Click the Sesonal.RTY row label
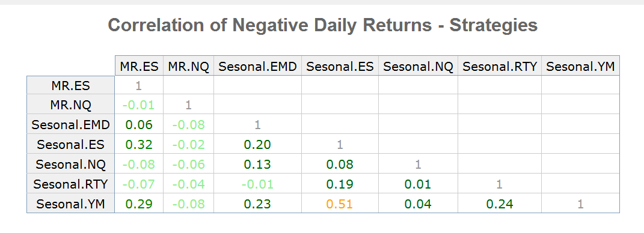This screenshot has width=644, height=233. (x=70, y=183)
